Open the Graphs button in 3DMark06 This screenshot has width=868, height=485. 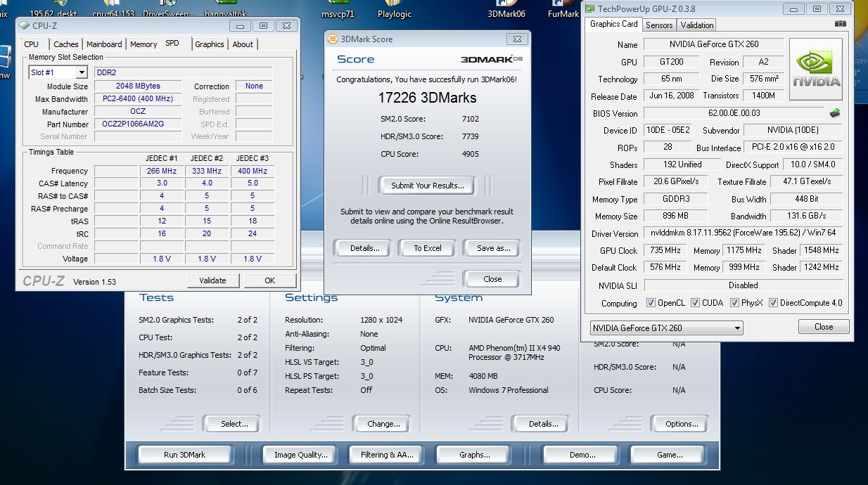point(475,455)
